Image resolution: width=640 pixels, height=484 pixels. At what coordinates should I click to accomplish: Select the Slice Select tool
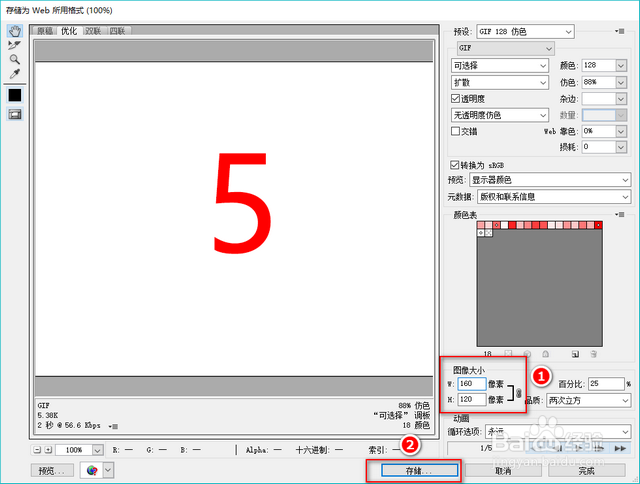tap(15, 45)
